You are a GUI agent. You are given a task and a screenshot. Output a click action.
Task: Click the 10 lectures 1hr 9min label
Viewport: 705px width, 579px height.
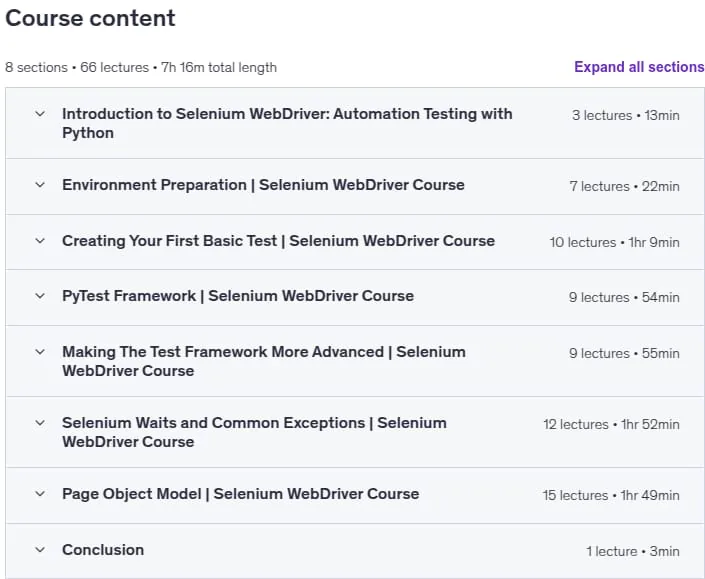click(614, 242)
